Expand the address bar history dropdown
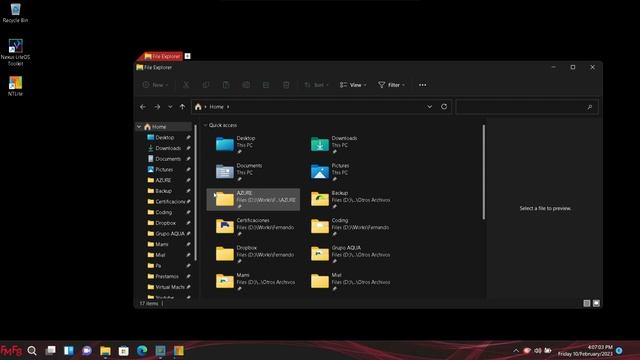 [x=429, y=107]
